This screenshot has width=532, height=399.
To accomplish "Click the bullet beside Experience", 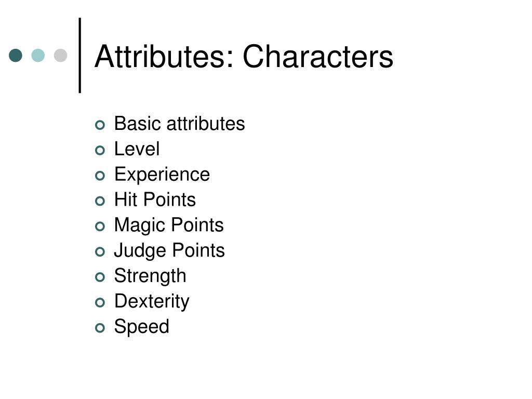I will click(100, 176).
